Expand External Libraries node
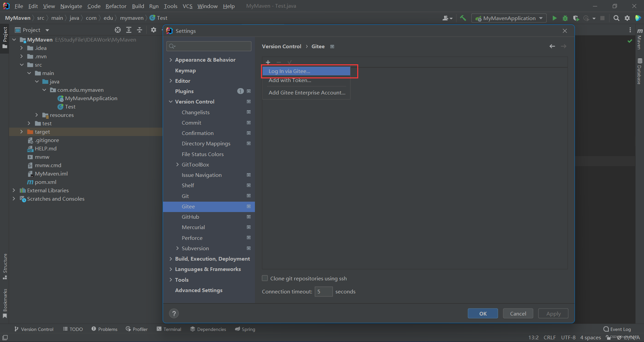The height and width of the screenshot is (342, 644). click(14, 190)
